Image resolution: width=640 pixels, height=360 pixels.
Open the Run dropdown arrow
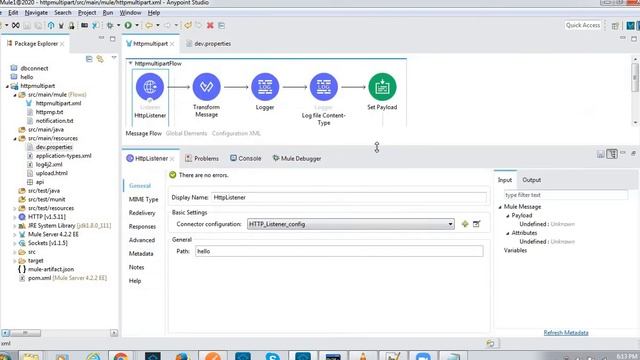click(137, 25)
